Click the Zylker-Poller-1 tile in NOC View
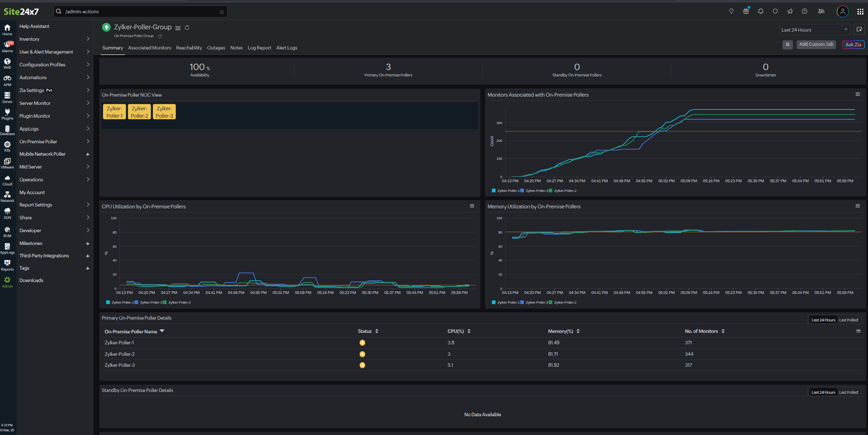This screenshot has width=868, height=435. point(114,112)
